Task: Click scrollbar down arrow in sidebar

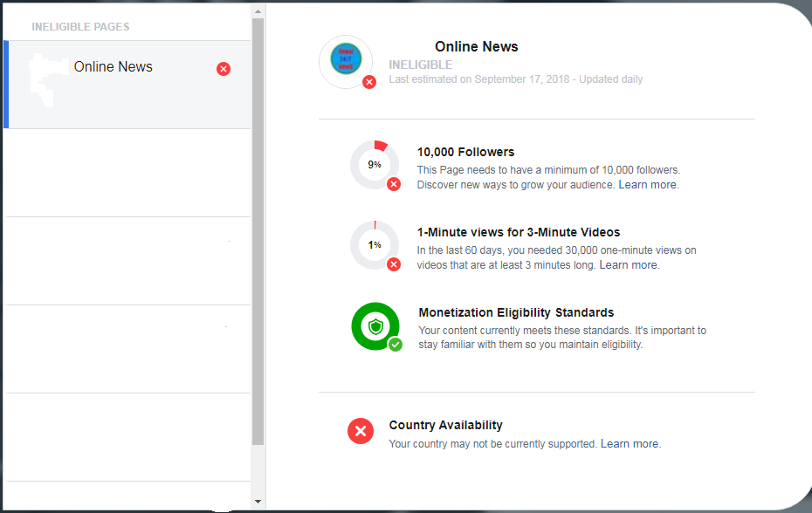Action: pos(258,502)
